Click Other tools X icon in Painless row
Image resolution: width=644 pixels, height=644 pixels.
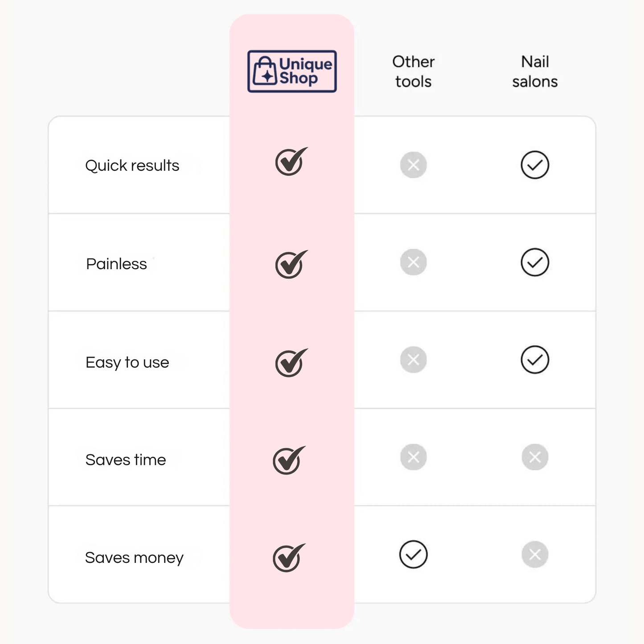(x=413, y=262)
